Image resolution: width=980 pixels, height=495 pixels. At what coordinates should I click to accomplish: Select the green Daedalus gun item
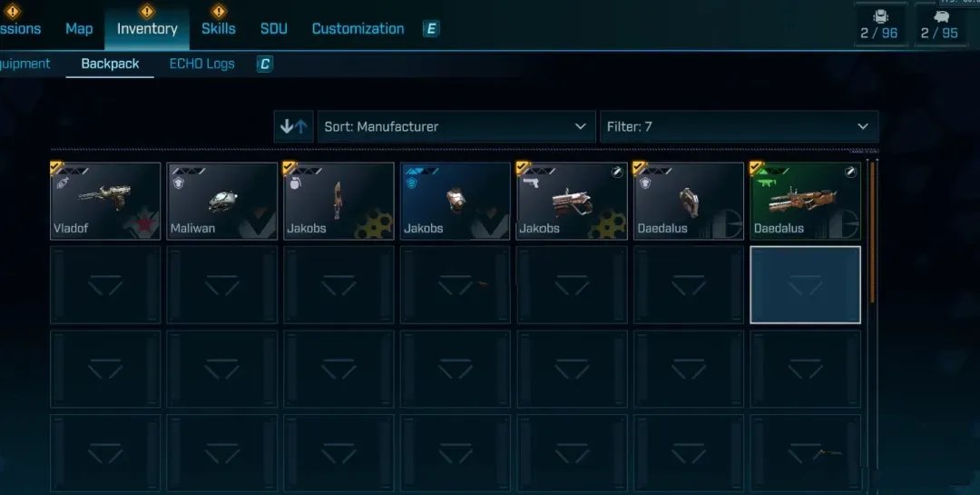(805, 201)
